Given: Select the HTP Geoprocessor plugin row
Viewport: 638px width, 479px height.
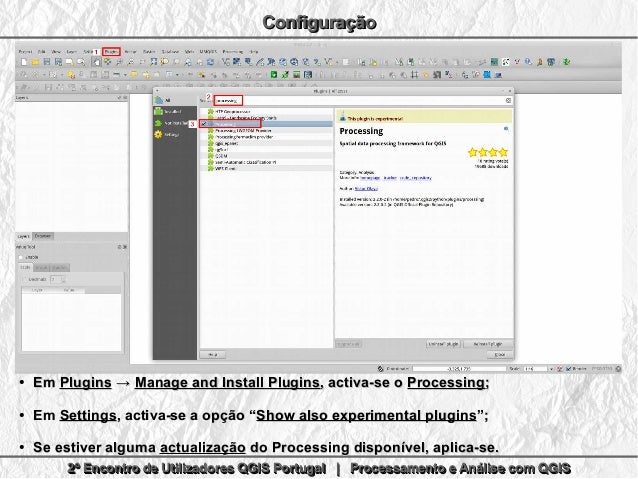Looking at the screenshot, I should [267, 111].
